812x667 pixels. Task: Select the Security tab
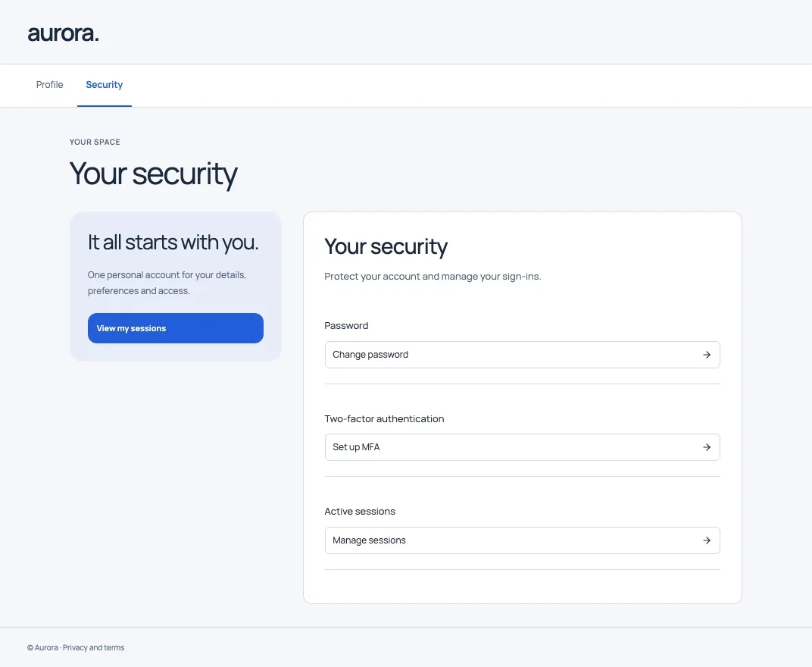point(104,84)
